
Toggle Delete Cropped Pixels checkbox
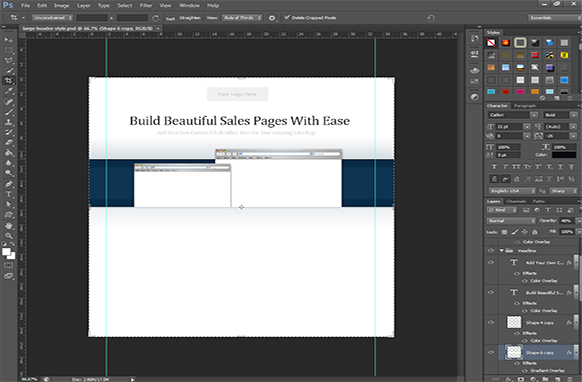[x=287, y=17]
